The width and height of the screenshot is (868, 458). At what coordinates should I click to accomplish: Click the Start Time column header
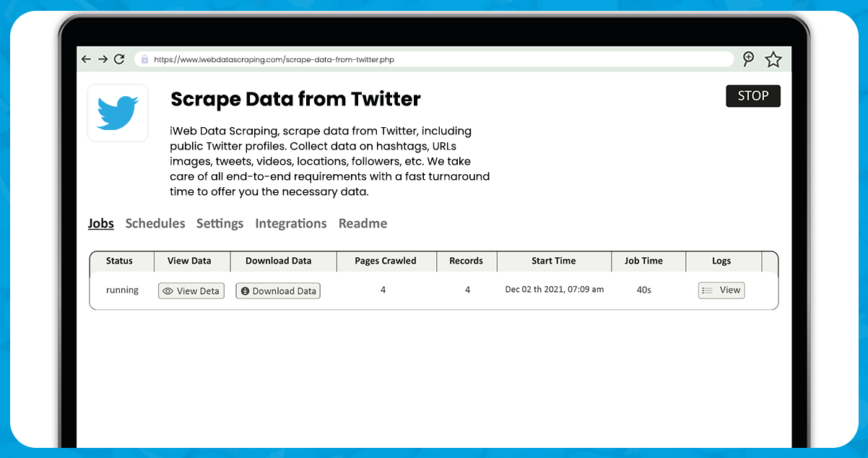click(554, 261)
